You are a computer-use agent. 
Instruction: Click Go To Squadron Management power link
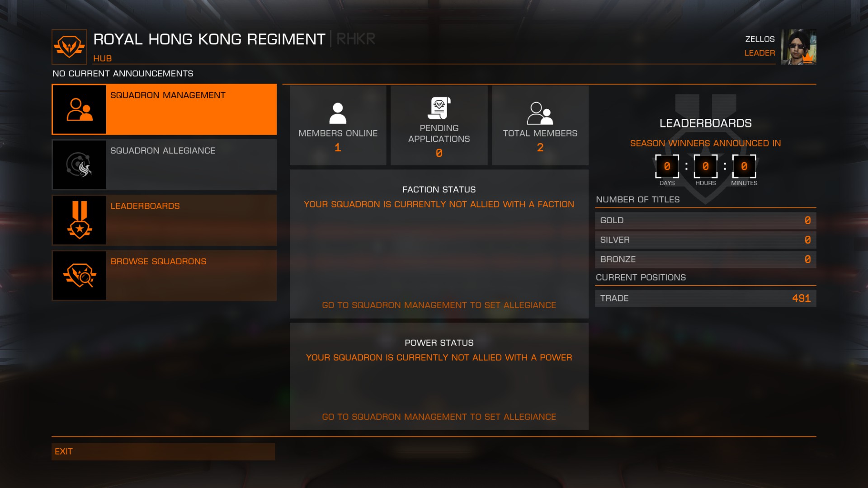[x=439, y=417]
